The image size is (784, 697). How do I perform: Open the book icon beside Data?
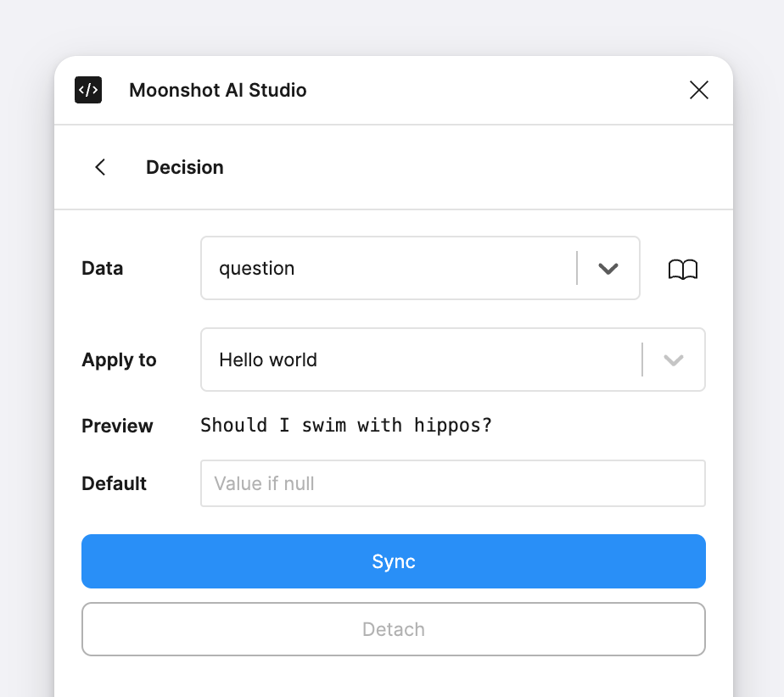(x=683, y=269)
